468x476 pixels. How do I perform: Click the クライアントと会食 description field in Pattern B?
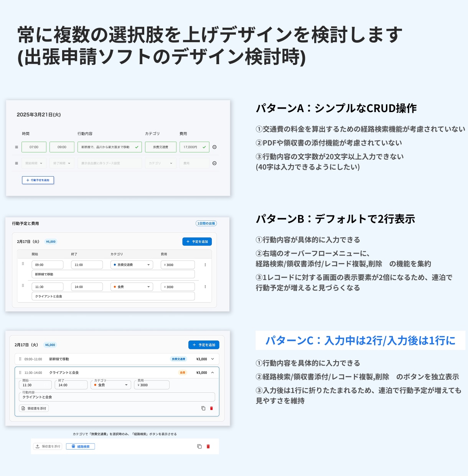tap(113, 296)
